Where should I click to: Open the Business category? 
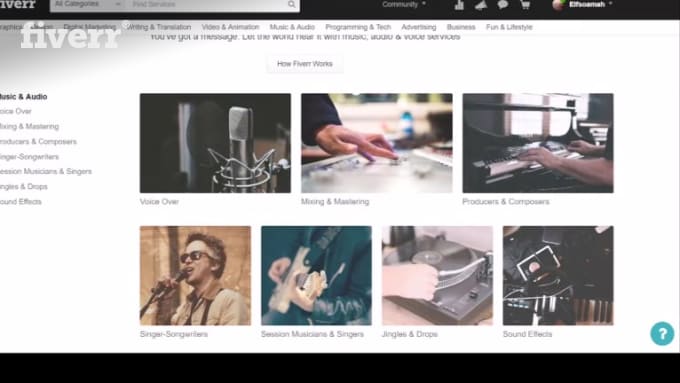pos(461,27)
